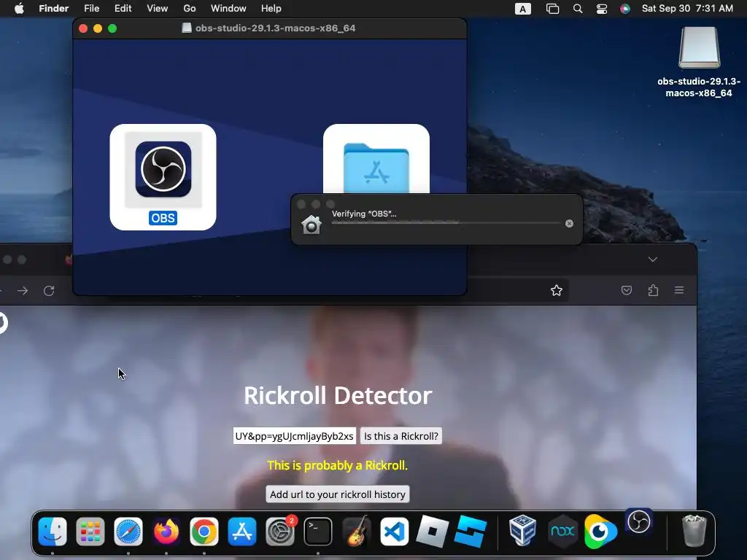Launch Google Chrome from the Dock
Image resolution: width=747 pixels, height=560 pixels.
pos(204,532)
